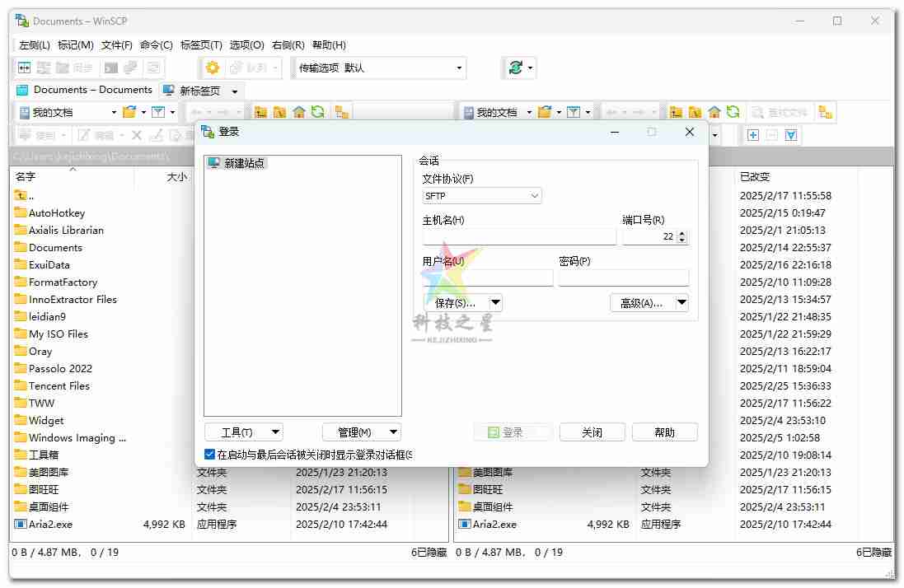Refresh the left panel directory
Screen dimensions: 904x588
[318, 112]
